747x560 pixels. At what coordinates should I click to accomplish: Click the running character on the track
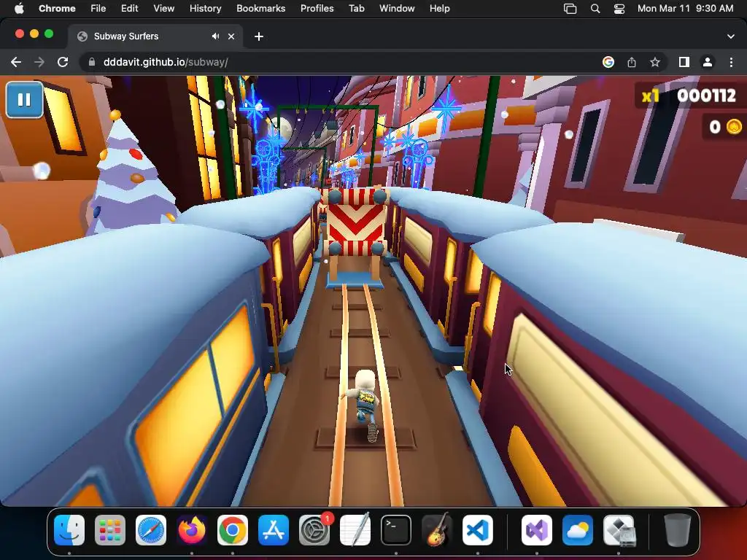(364, 405)
